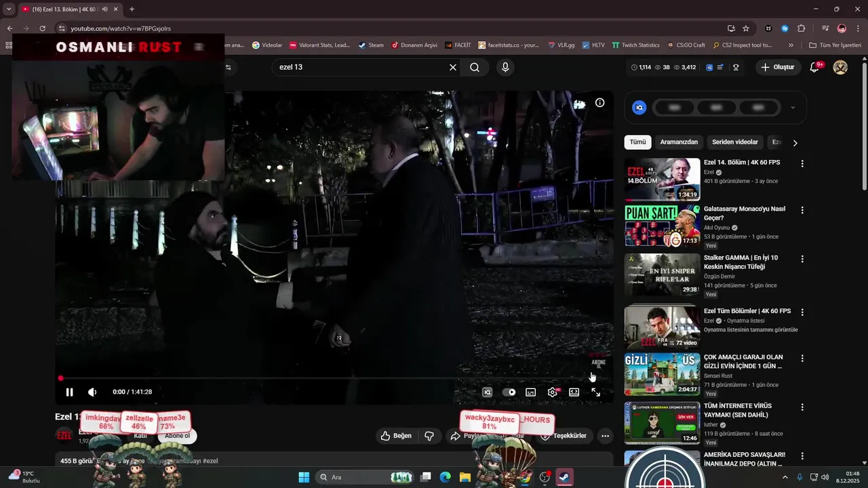This screenshot has width=868, height=488.
Task: Show video info card icon
Action: pyautogui.click(x=600, y=103)
